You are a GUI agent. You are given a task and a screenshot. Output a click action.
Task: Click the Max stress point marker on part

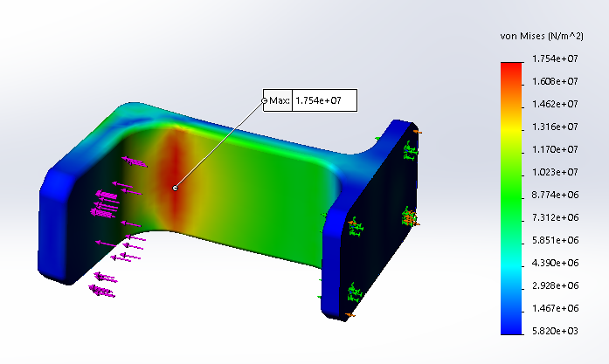(x=175, y=189)
